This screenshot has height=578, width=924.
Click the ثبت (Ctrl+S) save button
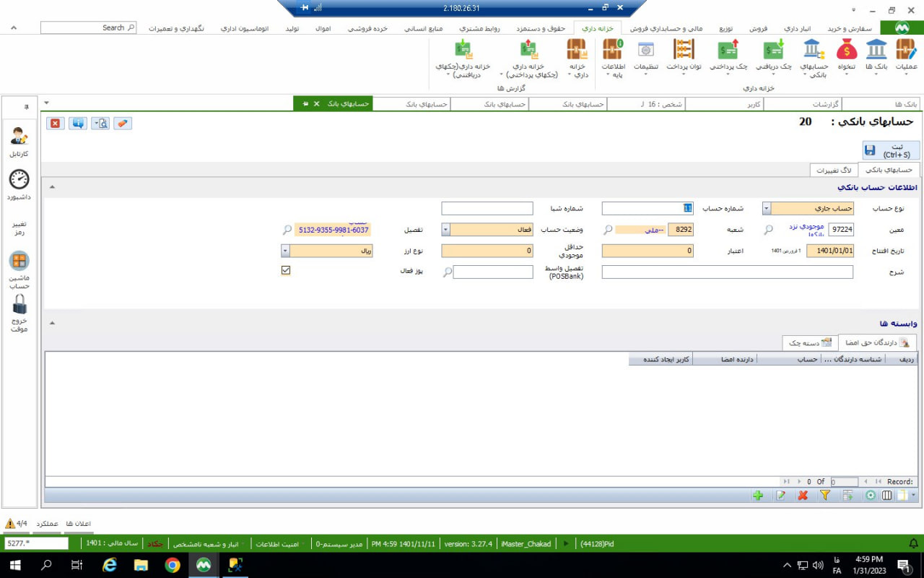891,150
